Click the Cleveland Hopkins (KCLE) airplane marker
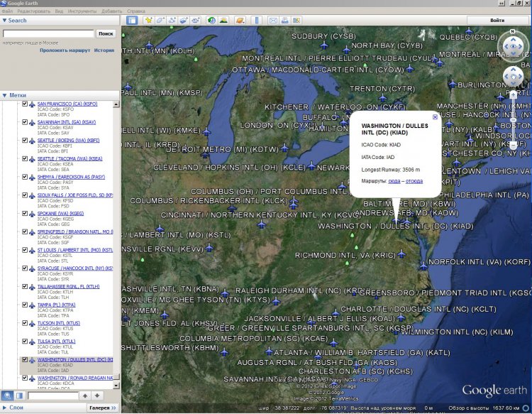 click(311, 166)
